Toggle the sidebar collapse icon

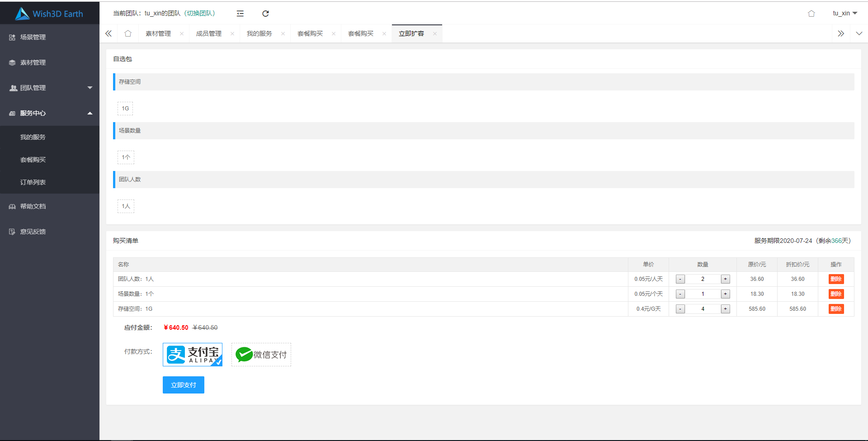[x=240, y=14]
